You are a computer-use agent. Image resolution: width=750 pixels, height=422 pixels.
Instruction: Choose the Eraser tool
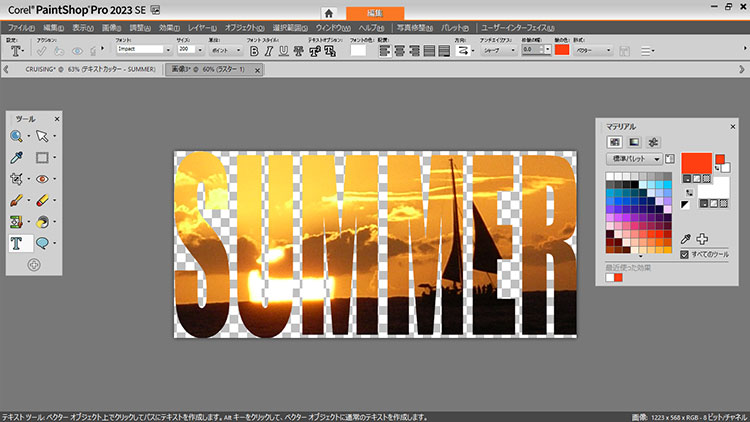coord(42,200)
